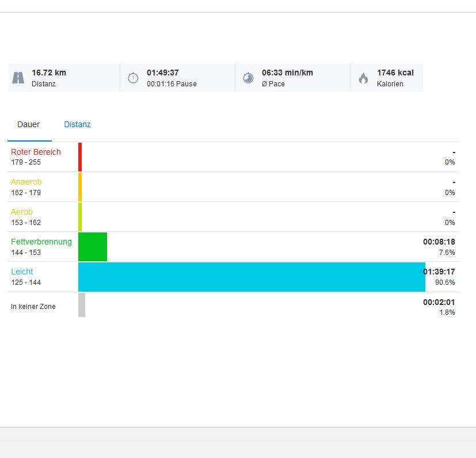This screenshot has height=458, width=476.
Task: Click the Roter Bereich zone label
Action: (36, 152)
